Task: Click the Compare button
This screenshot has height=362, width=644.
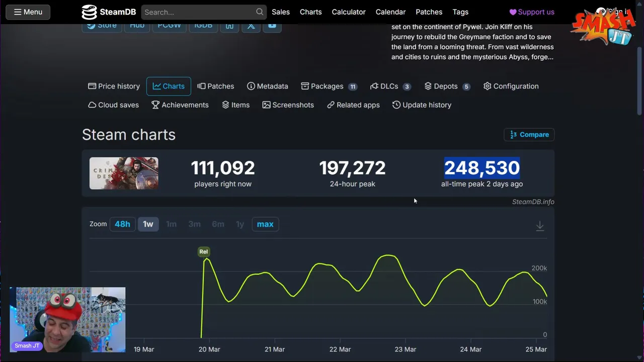Action: click(529, 134)
